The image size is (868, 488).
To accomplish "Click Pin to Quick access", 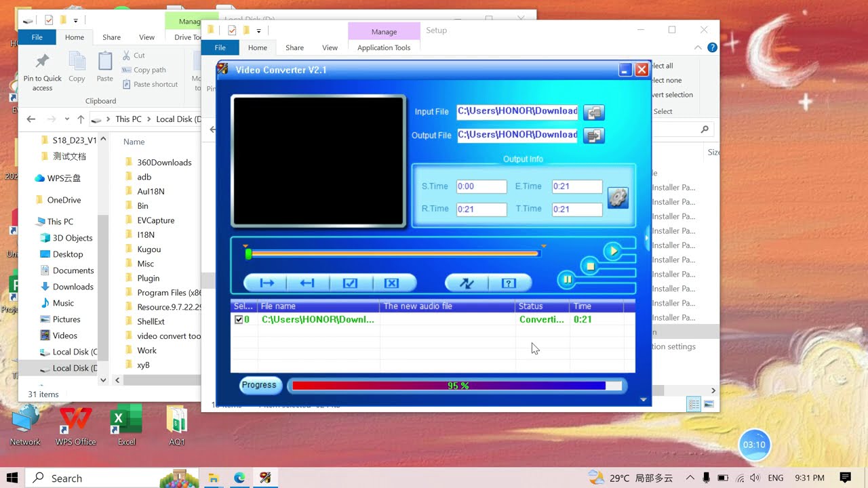I will (x=42, y=73).
